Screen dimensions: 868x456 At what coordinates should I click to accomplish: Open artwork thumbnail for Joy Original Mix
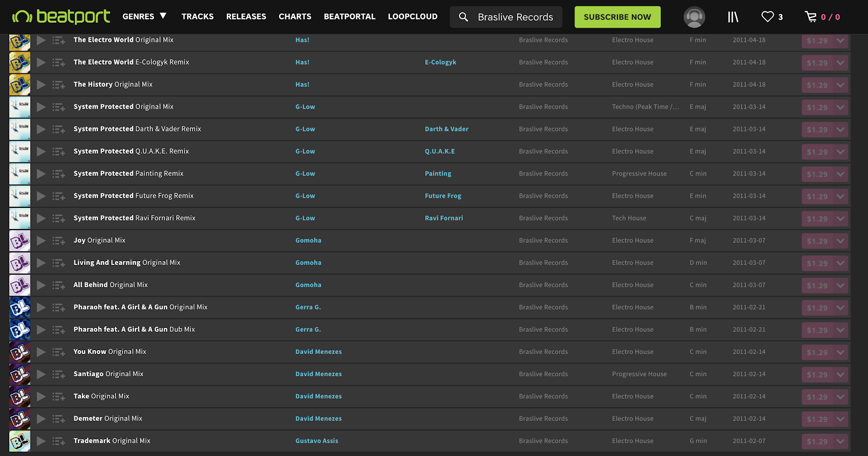click(x=20, y=240)
